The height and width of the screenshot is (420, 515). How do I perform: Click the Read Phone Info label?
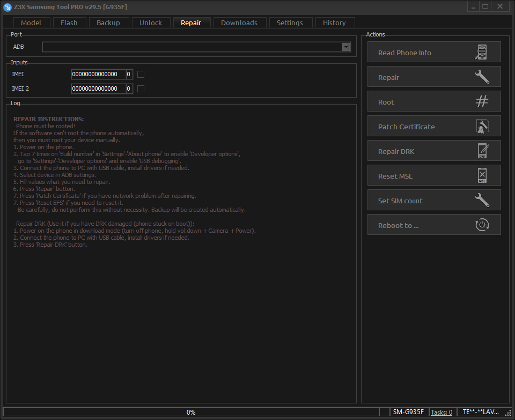pyautogui.click(x=404, y=53)
